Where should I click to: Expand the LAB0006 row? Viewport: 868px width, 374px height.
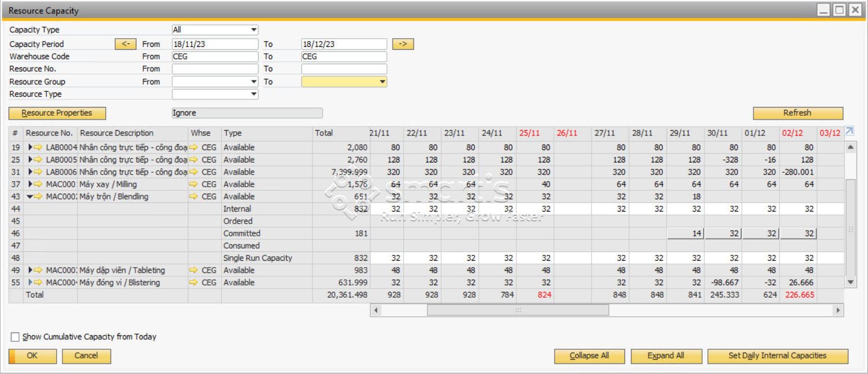pos(30,172)
